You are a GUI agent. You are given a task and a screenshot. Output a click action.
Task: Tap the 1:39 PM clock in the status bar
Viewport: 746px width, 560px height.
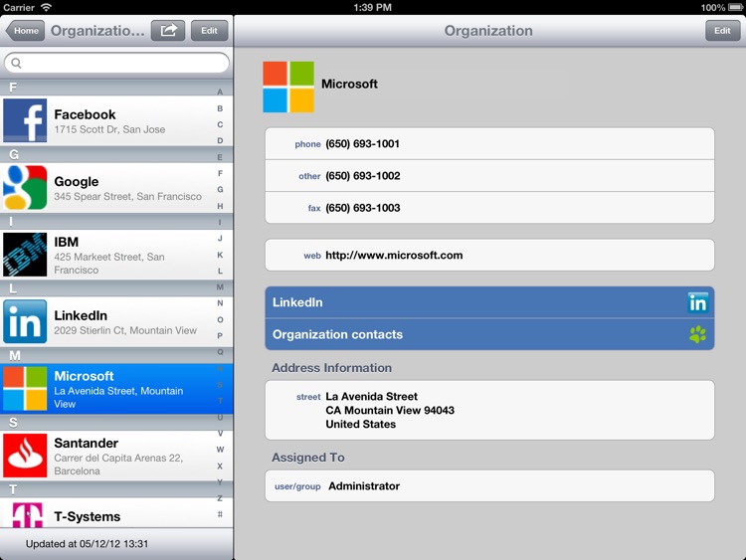point(373,7)
